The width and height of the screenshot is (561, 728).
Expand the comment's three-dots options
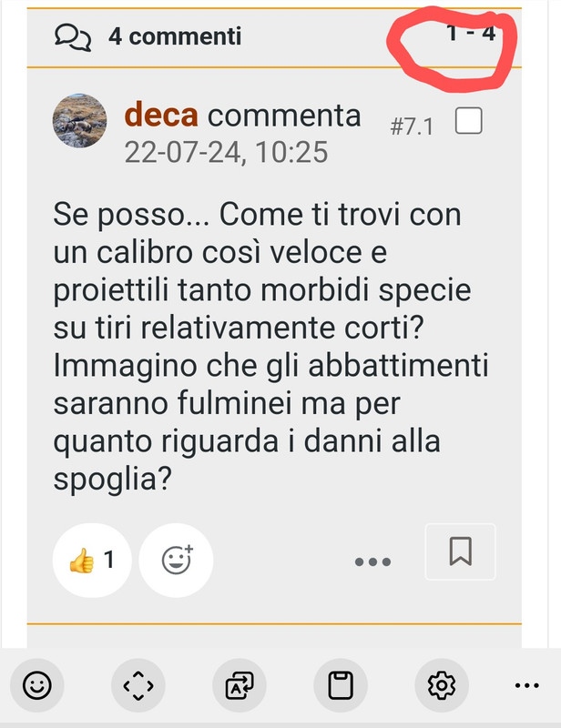pos(372,561)
